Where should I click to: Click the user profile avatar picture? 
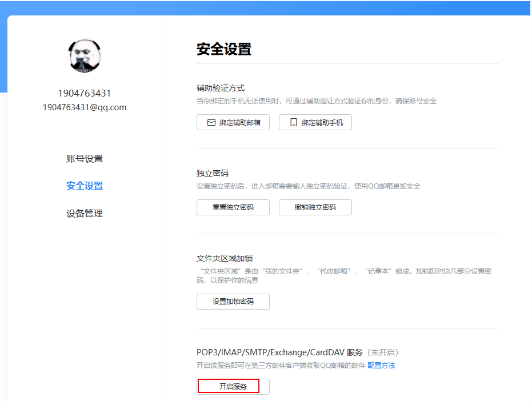85,56
